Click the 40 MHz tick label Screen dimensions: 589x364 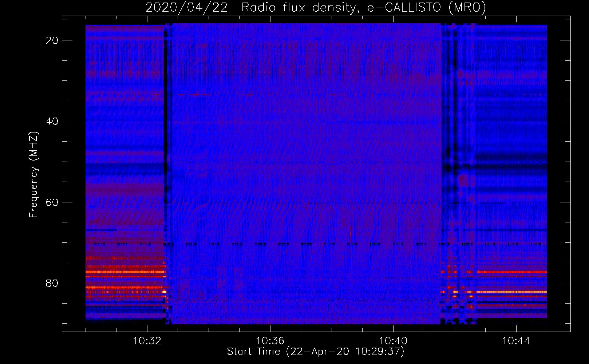(x=52, y=121)
